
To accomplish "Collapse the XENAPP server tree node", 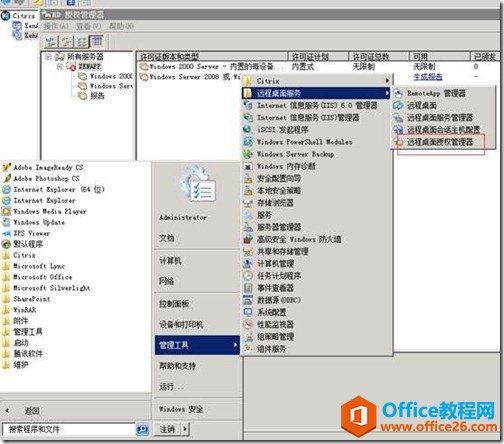I will pyautogui.click(x=60, y=67).
